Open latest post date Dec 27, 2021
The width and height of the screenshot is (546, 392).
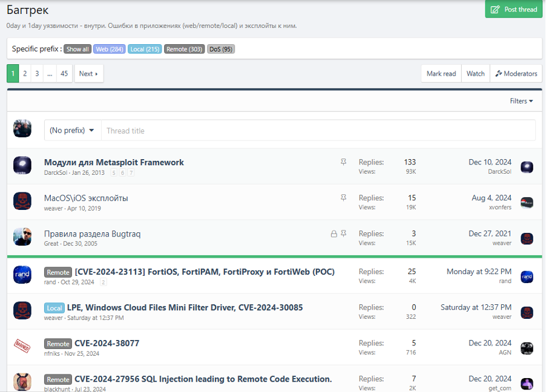490,234
